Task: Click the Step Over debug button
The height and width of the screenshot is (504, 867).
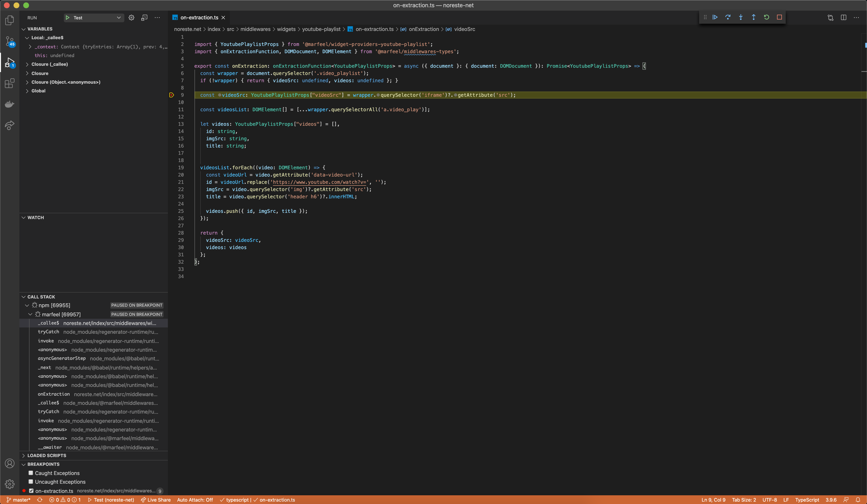Action: [728, 17]
